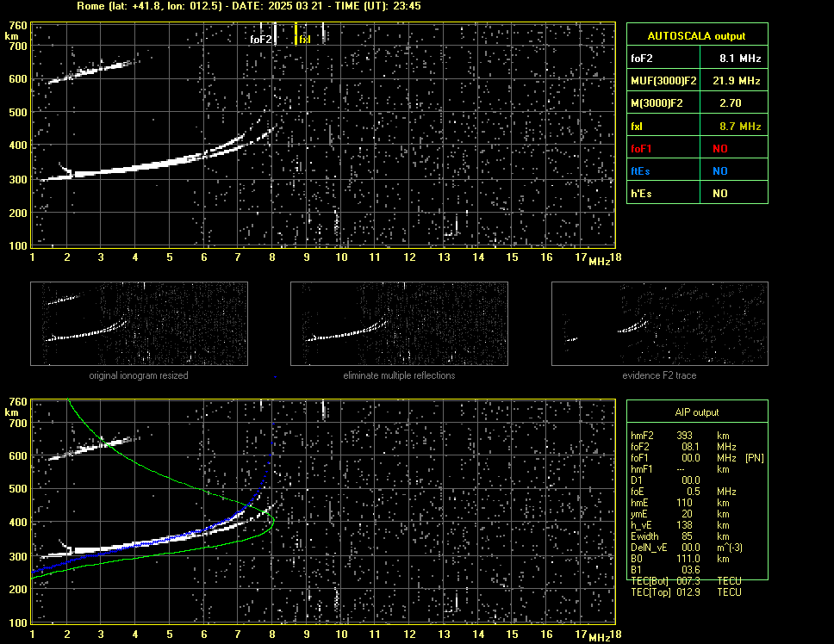Select the red 'NO' value for foF1
Screen dimensions: 834x644
pos(720,149)
